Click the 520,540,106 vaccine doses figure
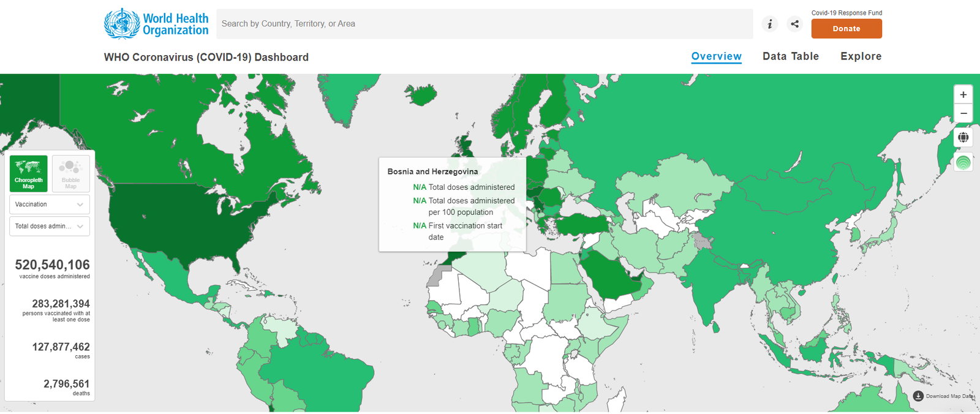Screen dimensions: 980x414 point(52,265)
